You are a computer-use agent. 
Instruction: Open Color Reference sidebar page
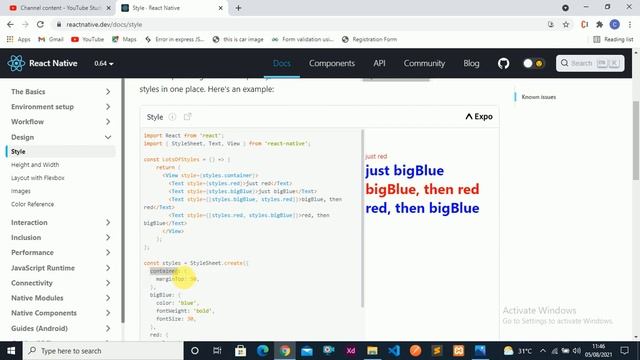coord(33,204)
